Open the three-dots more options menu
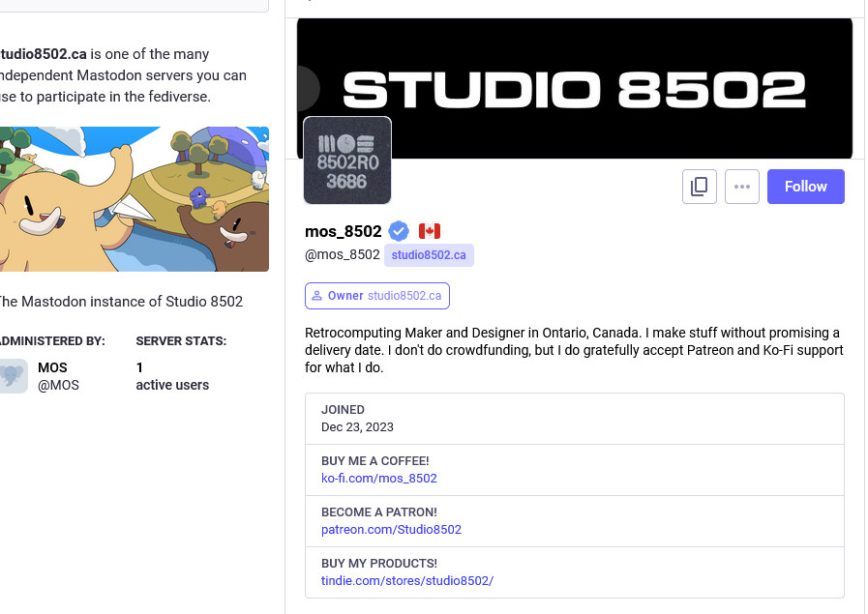This screenshot has width=868, height=614. pos(742,187)
